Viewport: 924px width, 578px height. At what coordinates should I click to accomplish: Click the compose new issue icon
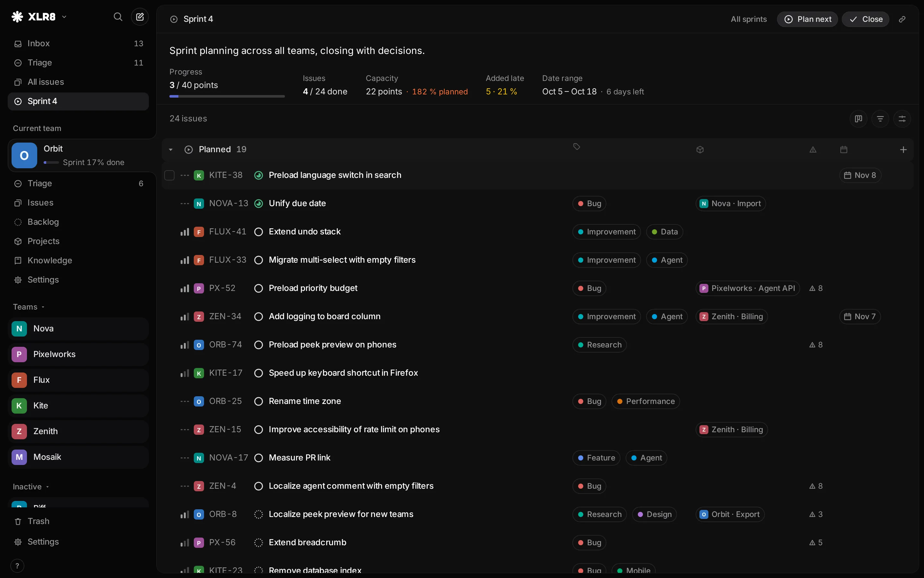pos(140,17)
